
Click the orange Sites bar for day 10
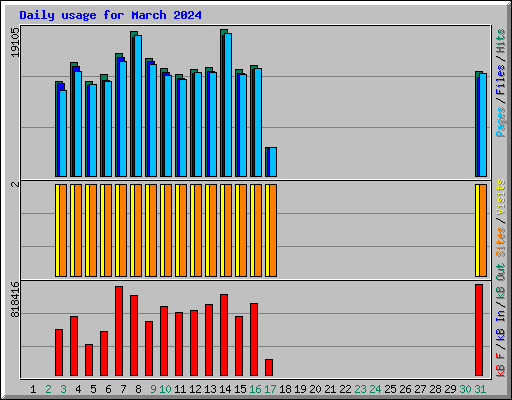pos(168,230)
